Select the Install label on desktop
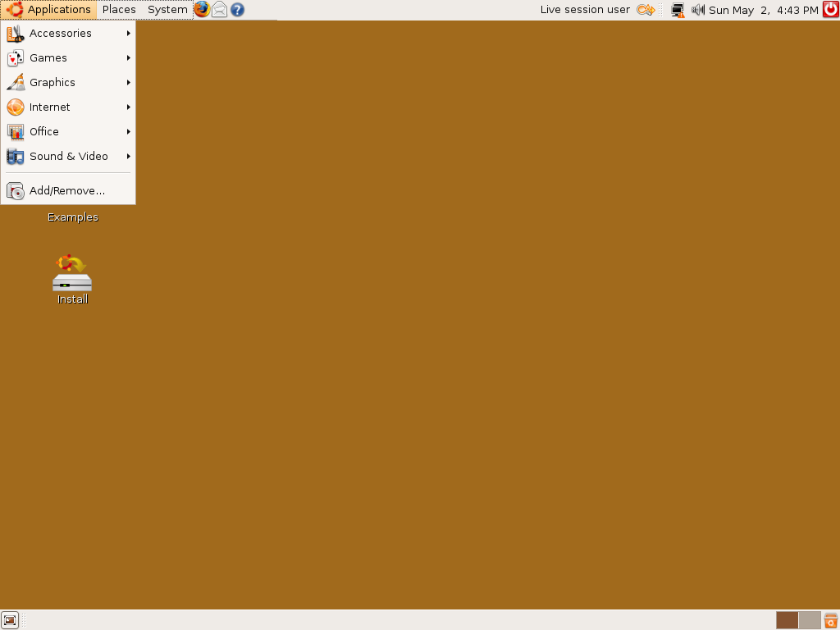 (72, 299)
